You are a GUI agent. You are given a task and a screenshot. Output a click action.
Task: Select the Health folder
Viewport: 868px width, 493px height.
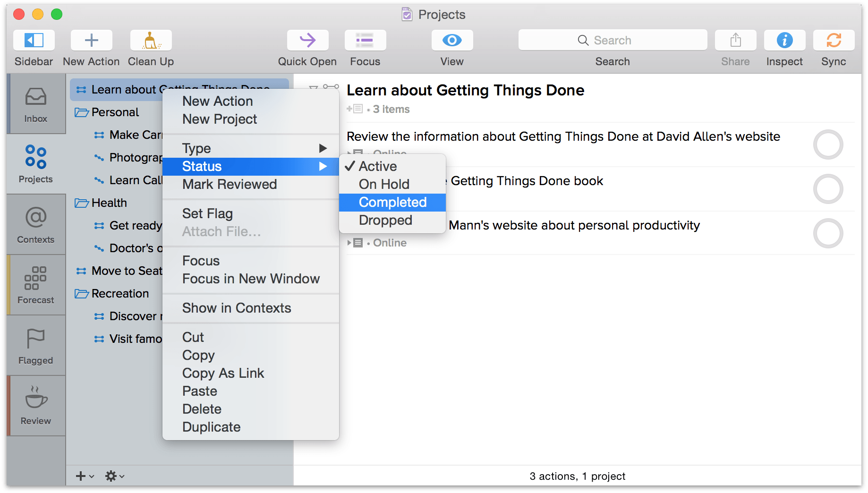[101, 203]
